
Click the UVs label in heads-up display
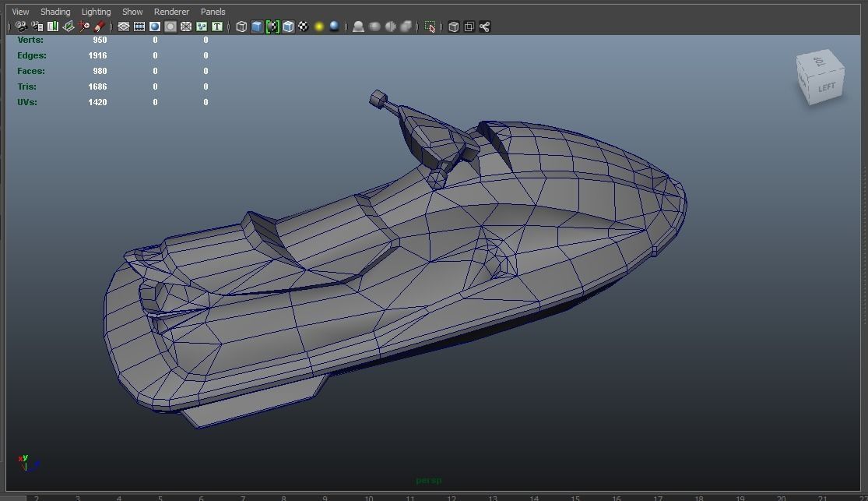[x=27, y=102]
